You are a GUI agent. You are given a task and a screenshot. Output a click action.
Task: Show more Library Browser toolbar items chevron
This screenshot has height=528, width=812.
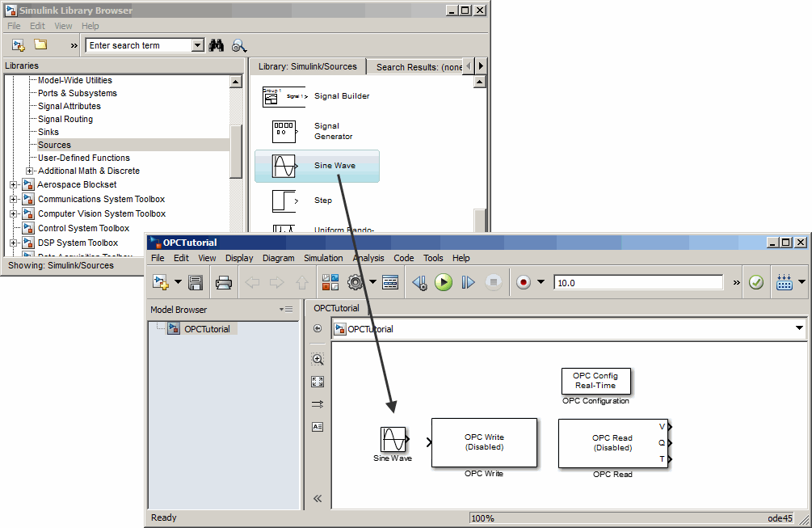[x=74, y=46]
